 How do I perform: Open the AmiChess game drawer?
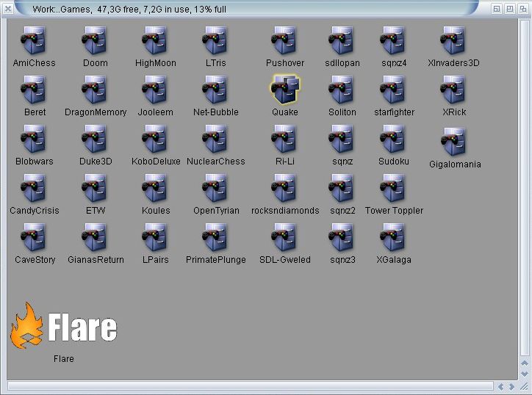(x=33, y=40)
